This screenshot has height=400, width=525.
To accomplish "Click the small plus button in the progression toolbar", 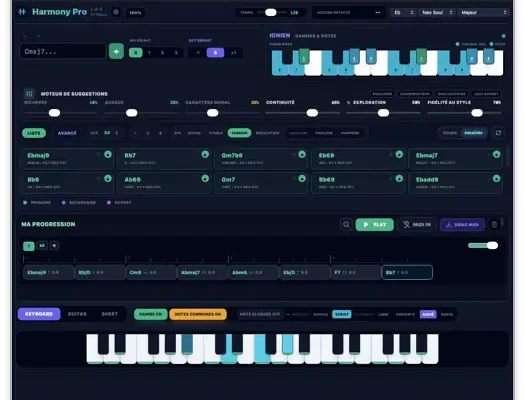I will 54,246.
